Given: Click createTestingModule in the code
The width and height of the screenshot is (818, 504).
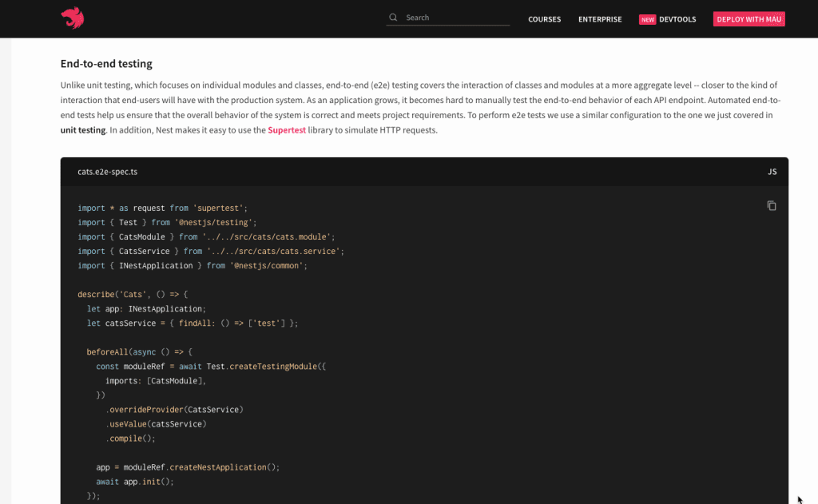Looking at the screenshot, I should (x=273, y=367).
